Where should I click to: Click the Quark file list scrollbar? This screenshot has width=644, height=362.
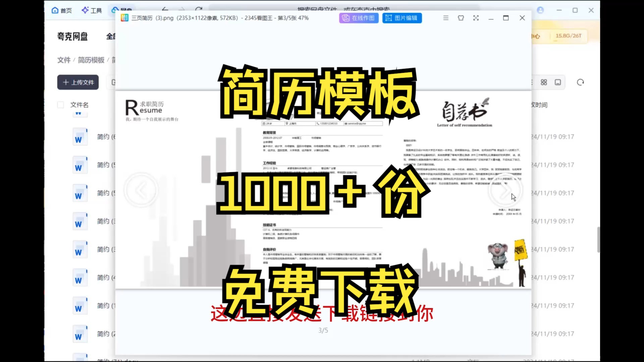[x=598, y=239]
